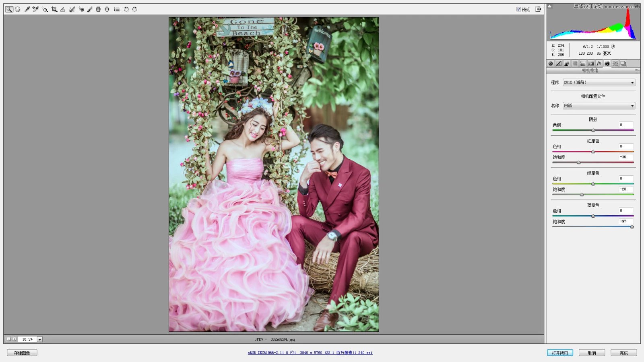This screenshot has height=362, width=644.
Task: Select the Red Eye Removal tool
Action: point(81,9)
